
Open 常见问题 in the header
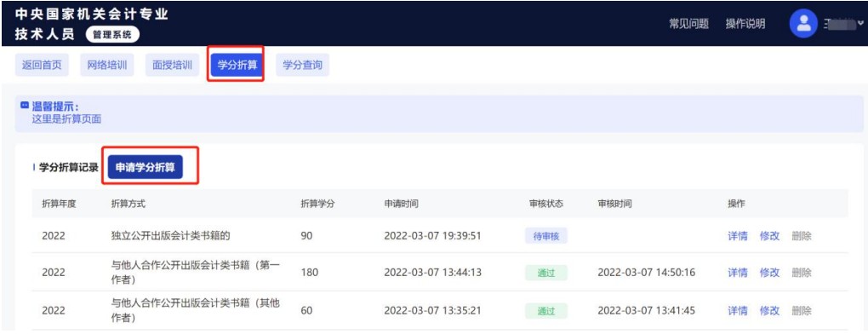point(689,23)
